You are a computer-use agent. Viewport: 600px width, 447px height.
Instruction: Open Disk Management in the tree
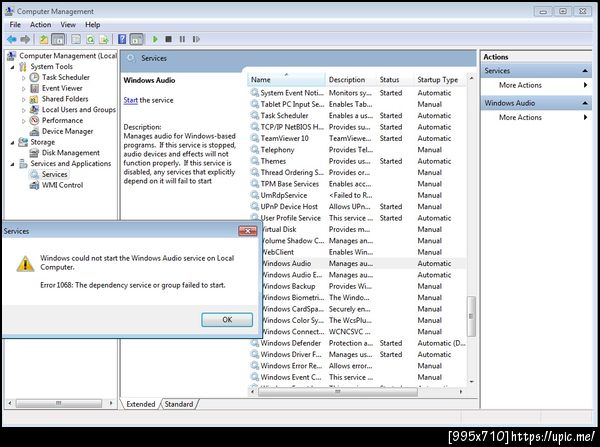(x=70, y=153)
